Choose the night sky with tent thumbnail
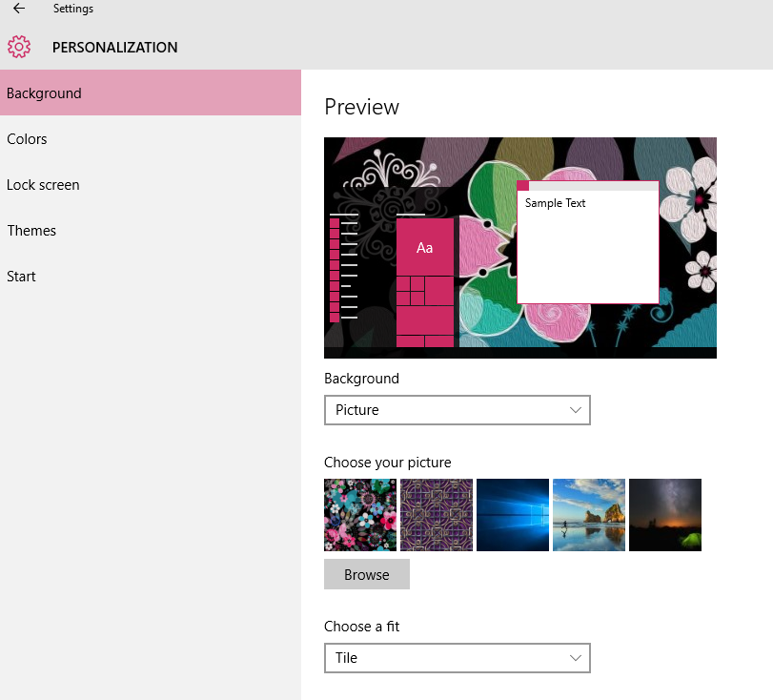 (665, 515)
